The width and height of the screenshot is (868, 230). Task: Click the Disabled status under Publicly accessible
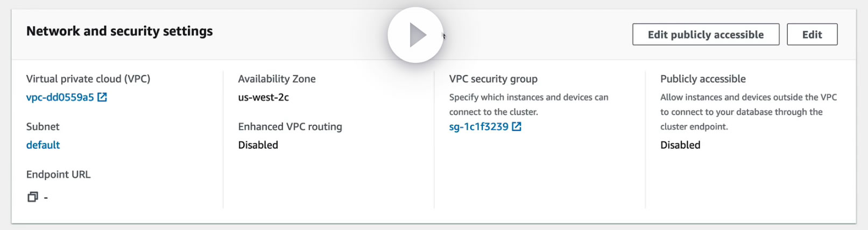[680, 145]
